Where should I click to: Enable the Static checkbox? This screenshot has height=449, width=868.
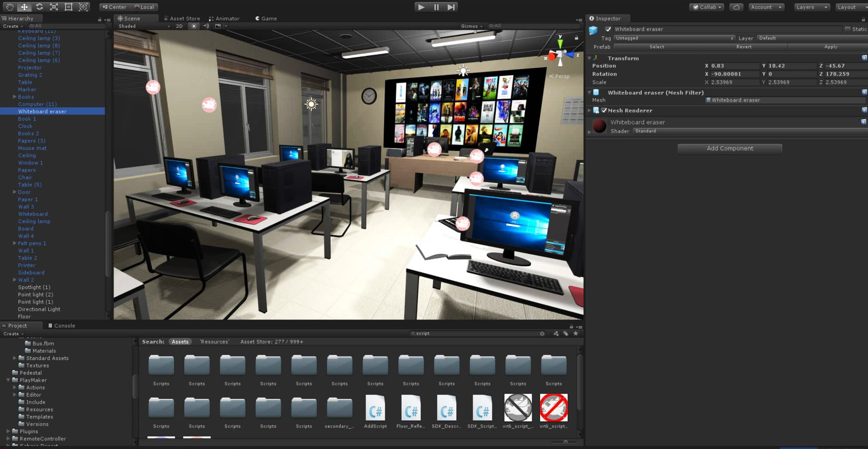tap(847, 29)
